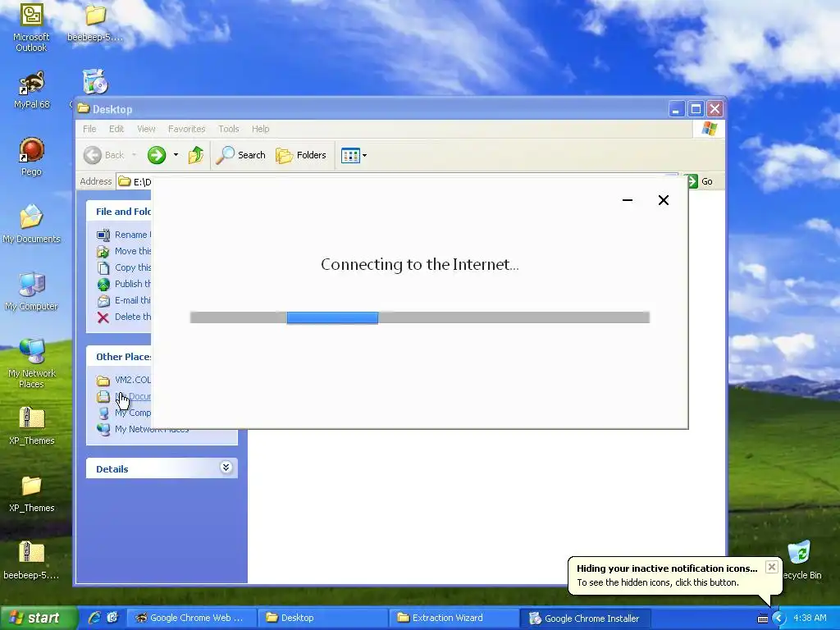The image size is (840, 630).
Task: Click Rename in File and Folder Tasks
Action: (125, 235)
